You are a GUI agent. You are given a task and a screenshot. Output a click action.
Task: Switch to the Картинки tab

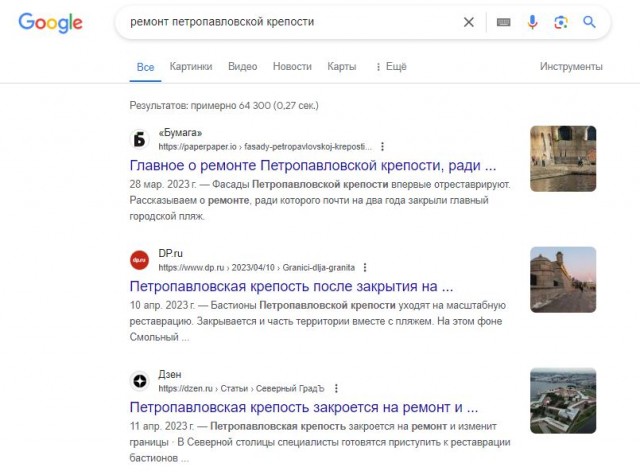[191, 67]
